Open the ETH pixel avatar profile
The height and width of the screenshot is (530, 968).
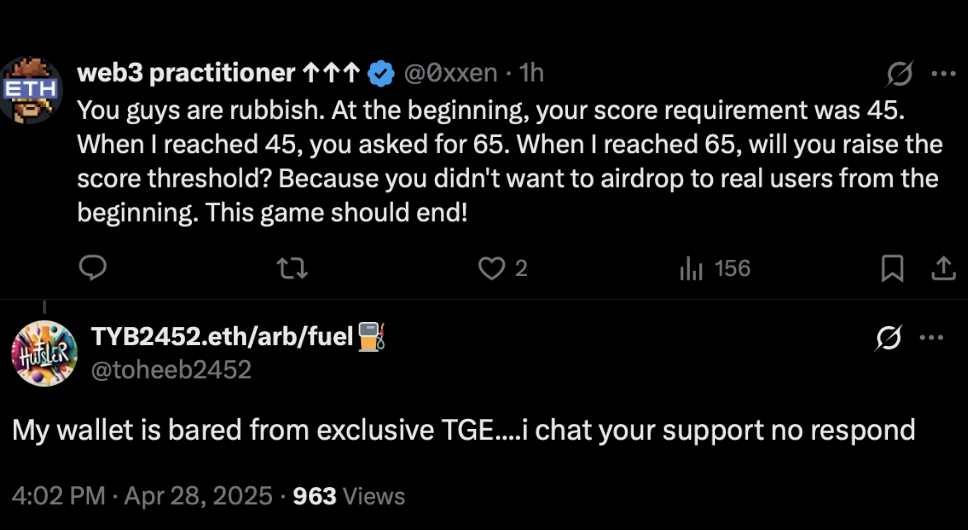tap(31, 90)
